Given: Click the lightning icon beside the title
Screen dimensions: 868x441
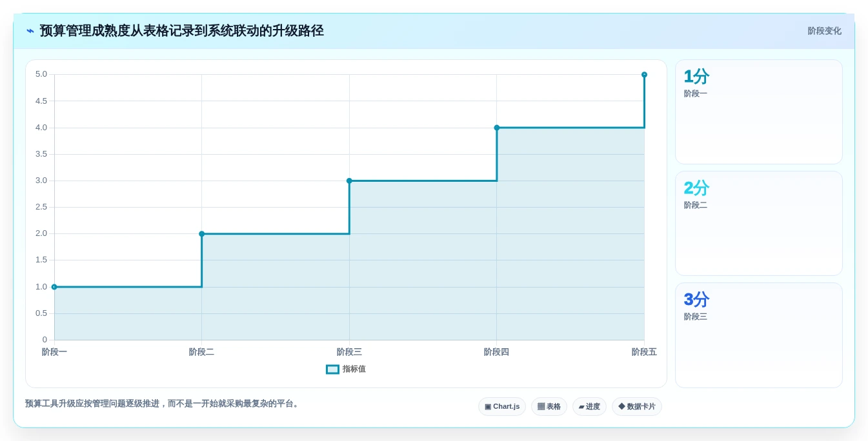Looking at the screenshot, I should tap(30, 31).
